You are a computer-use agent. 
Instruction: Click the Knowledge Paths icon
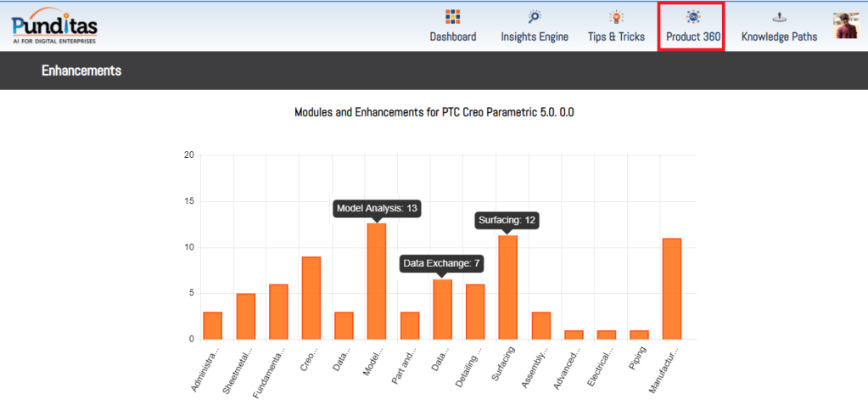[x=779, y=17]
